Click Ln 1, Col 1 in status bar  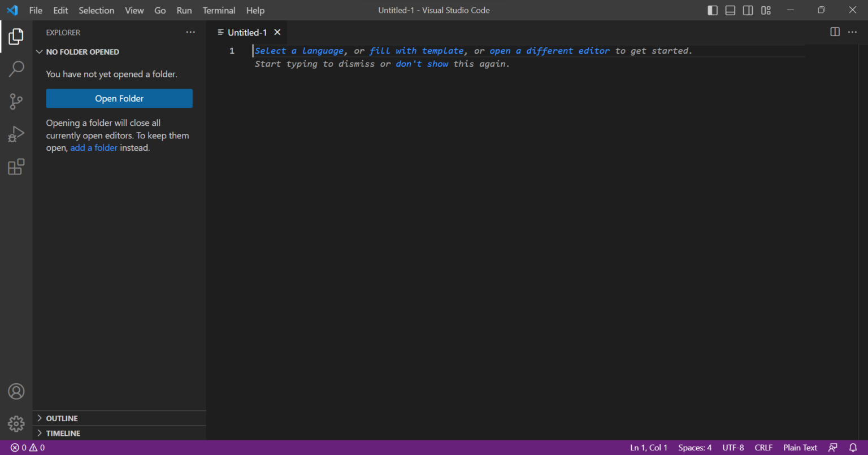pyautogui.click(x=649, y=448)
